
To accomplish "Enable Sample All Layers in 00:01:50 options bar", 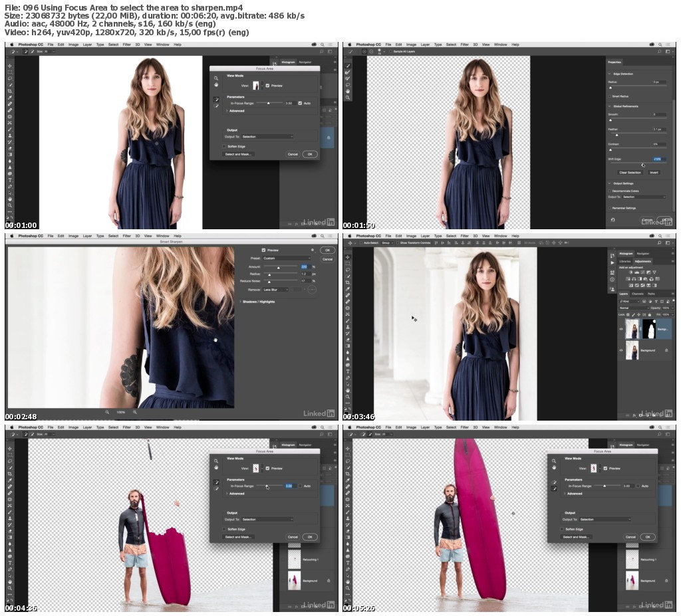I will [390, 51].
